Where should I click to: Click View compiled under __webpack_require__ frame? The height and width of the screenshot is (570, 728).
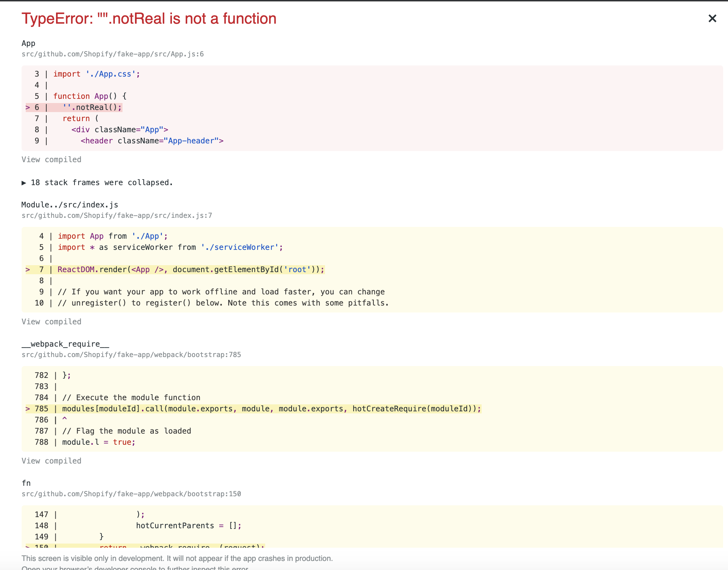click(52, 460)
